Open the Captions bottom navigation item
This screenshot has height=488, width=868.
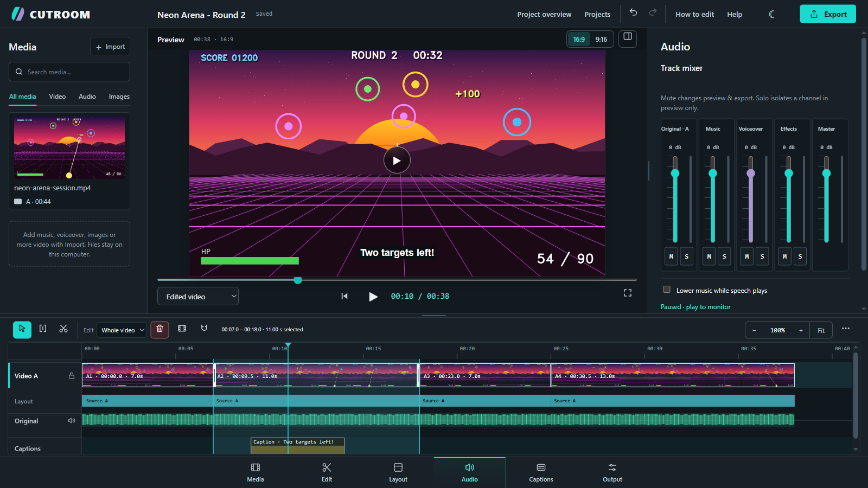(x=541, y=472)
